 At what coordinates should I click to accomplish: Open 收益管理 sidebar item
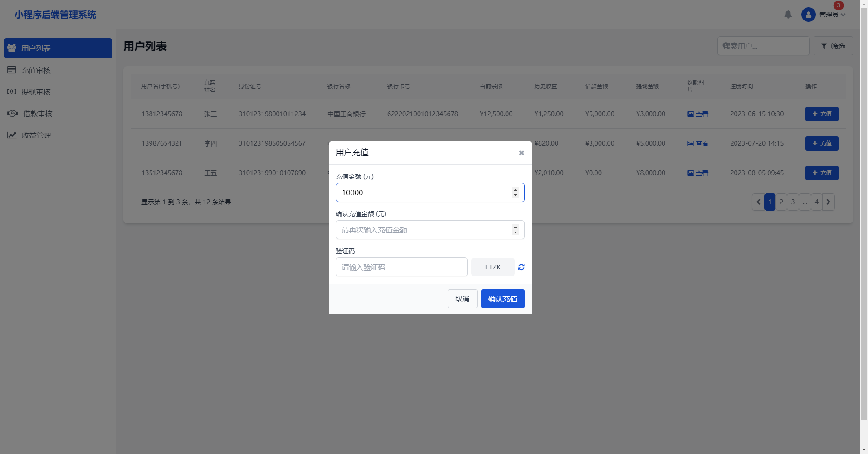point(36,135)
